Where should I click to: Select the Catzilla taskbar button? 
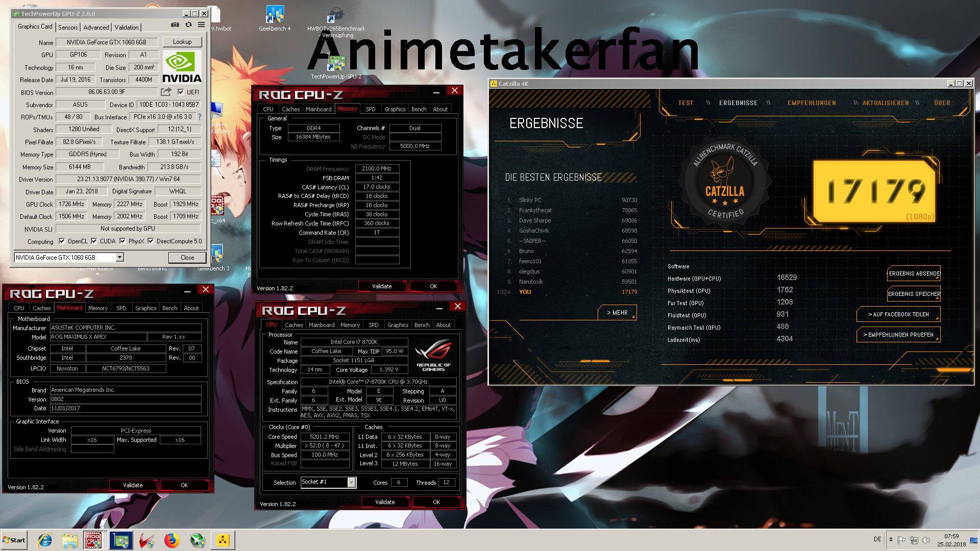pos(223,540)
